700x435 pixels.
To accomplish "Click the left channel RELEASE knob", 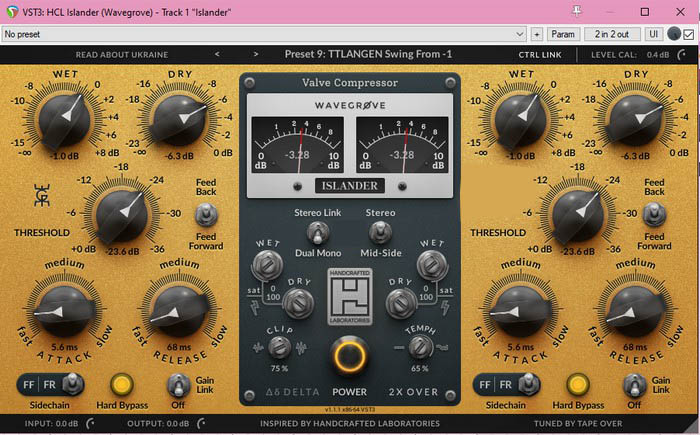I will (179, 312).
